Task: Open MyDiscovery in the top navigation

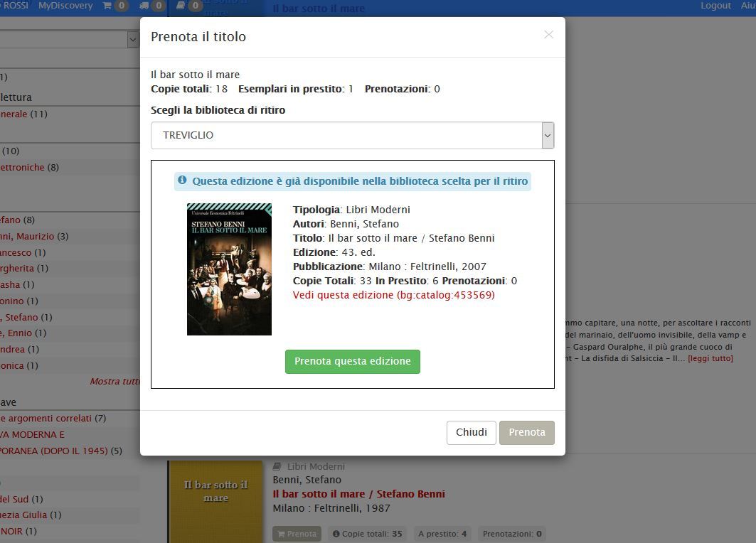Action: (x=65, y=6)
